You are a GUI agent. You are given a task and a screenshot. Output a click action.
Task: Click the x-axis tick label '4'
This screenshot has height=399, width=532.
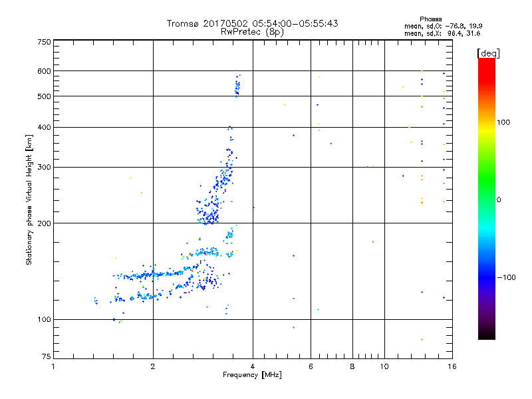[x=253, y=366]
